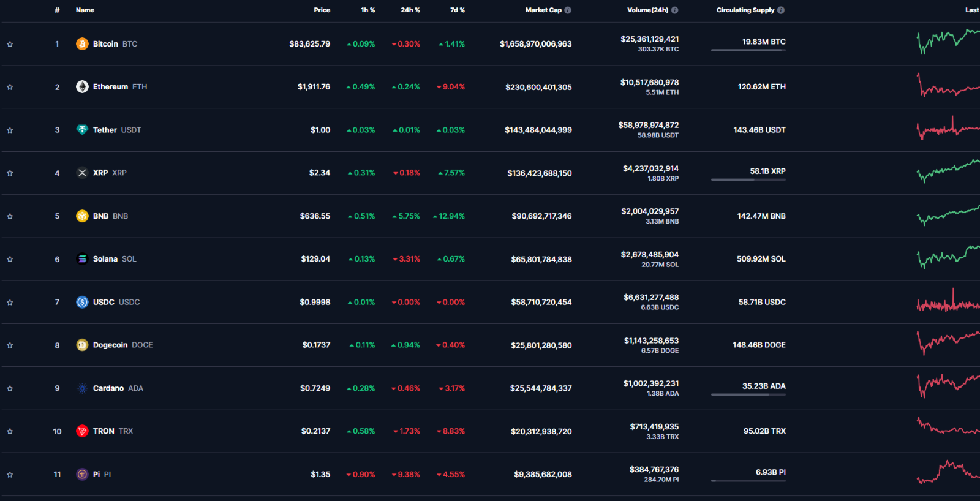The height and width of the screenshot is (501, 980).
Task: Add BNB to watchlist with star
Action: tap(10, 216)
